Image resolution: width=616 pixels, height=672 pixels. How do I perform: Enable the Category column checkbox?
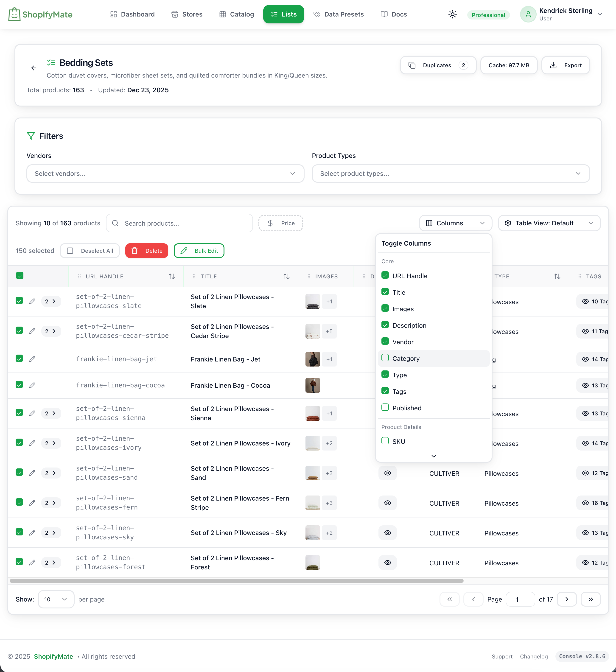tap(385, 358)
